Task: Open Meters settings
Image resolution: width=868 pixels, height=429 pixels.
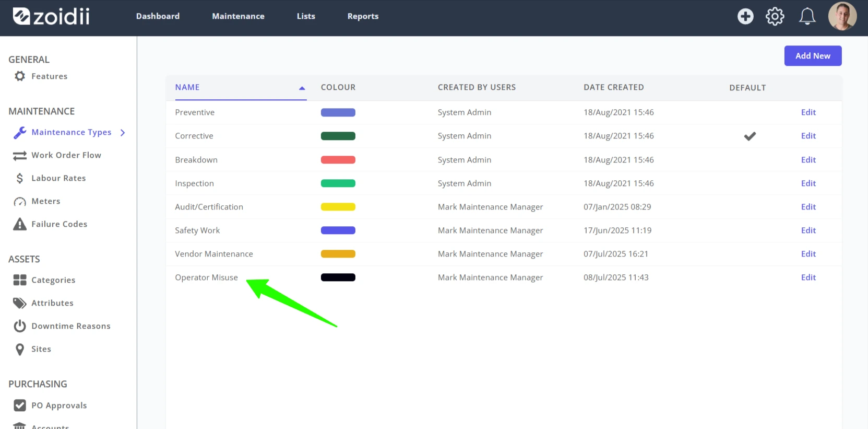Action: pos(45,201)
